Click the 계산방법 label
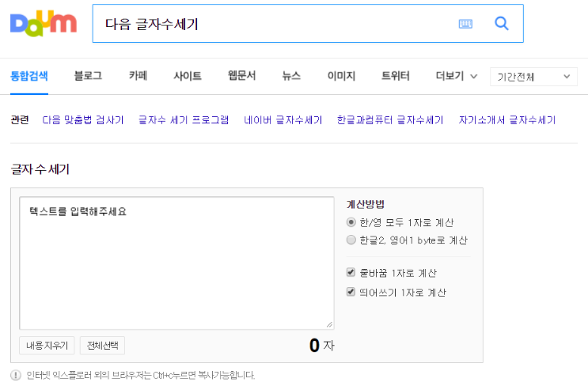This screenshot has height=386, width=588. (x=366, y=204)
